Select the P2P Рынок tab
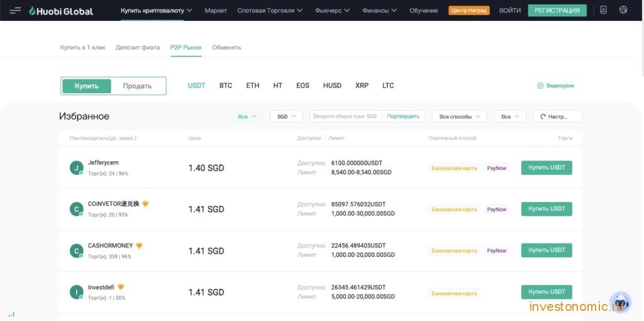Viewport: 644px width, 321px height. (x=186, y=47)
